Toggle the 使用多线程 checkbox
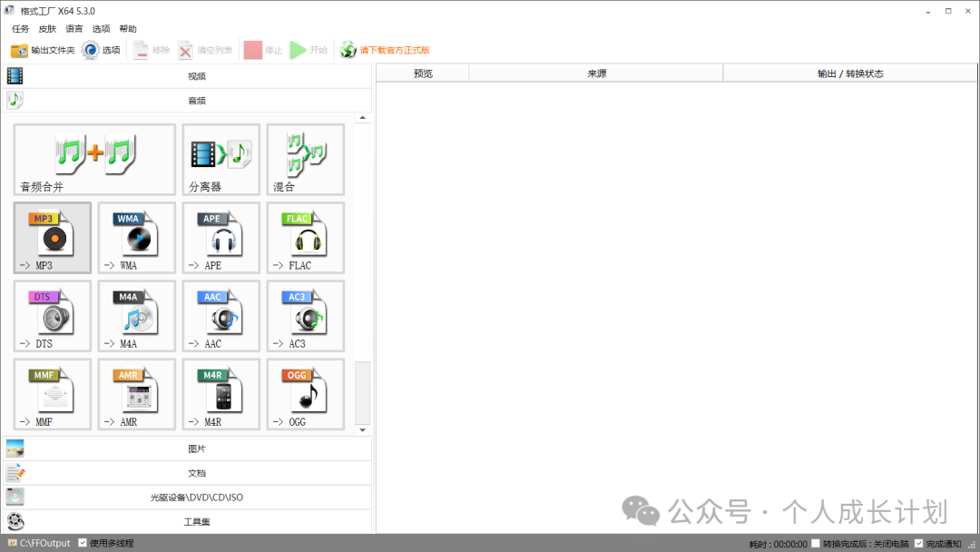 click(83, 543)
